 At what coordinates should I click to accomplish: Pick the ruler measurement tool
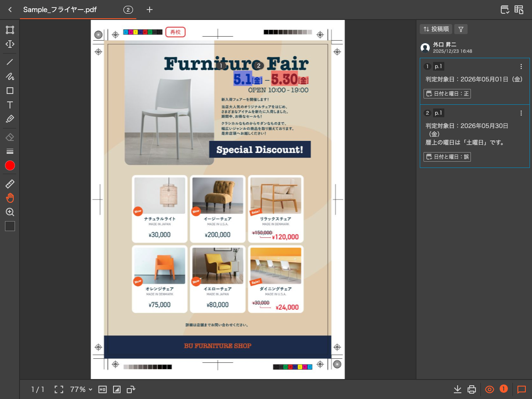point(10,184)
